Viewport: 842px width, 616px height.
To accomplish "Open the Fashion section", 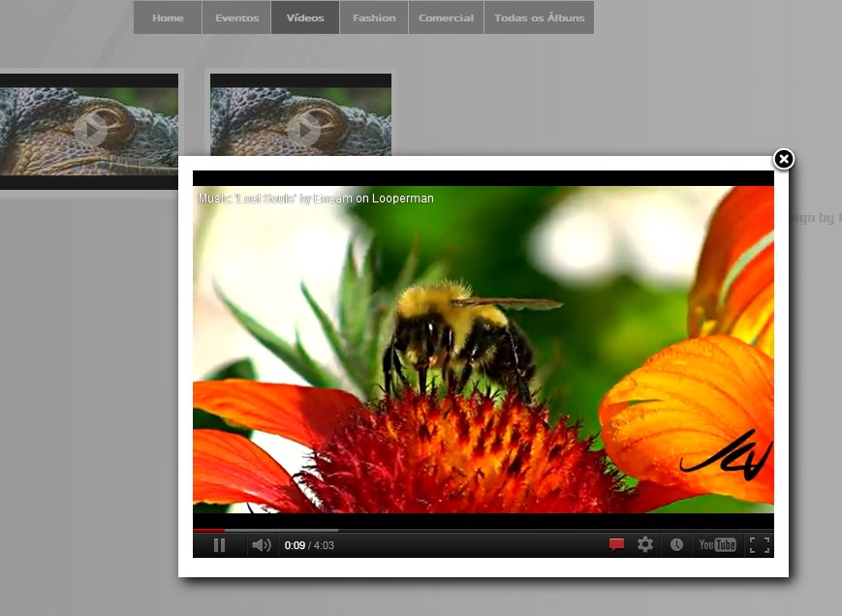I will pyautogui.click(x=374, y=17).
